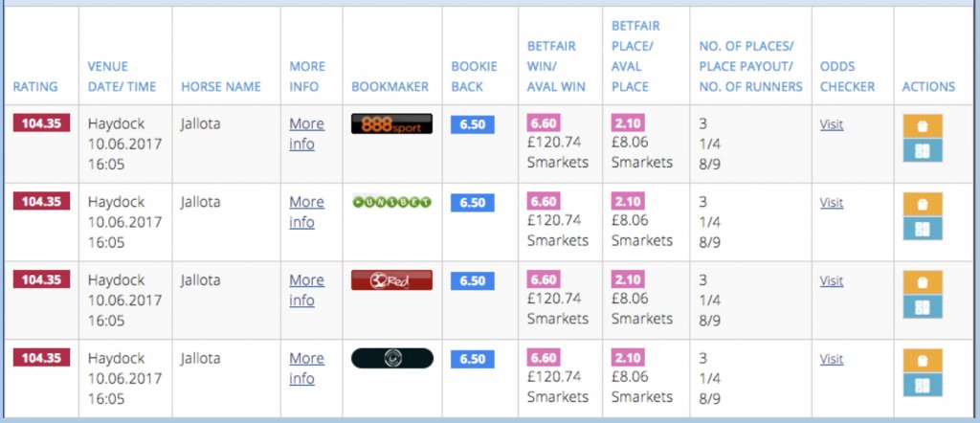Image resolution: width=980 pixels, height=423 pixels.
Task: Visit Odds Checker link in first row
Action: (x=832, y=124)
